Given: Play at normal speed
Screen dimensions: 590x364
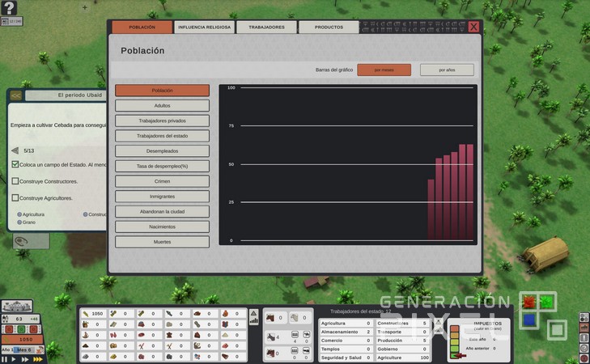Looking at the screenshot, I should pyautogui.click(x=14, y=359).
